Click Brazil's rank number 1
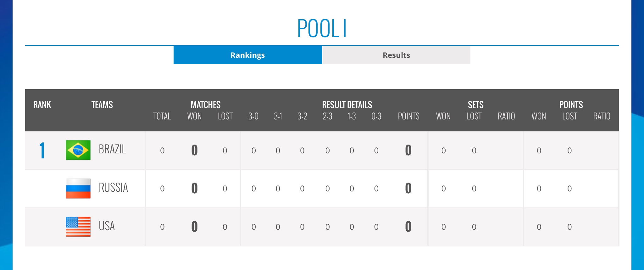This screenshot has height=270, width=644. click(42, 151)
